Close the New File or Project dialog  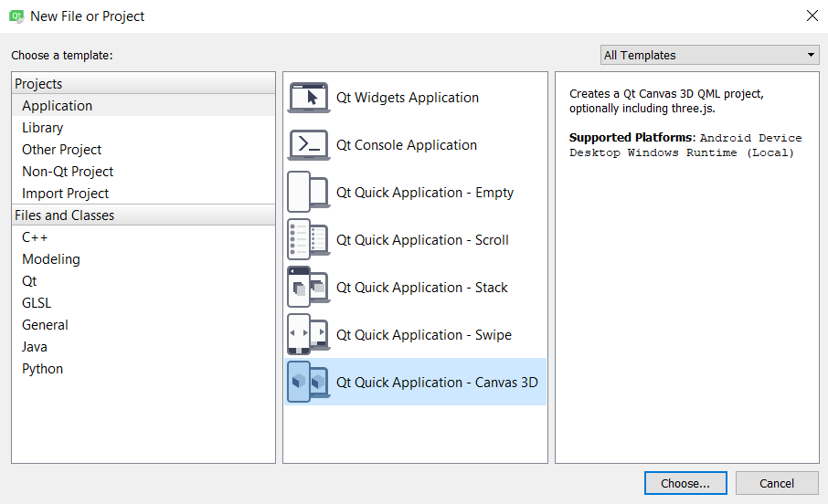pos(812,16)
